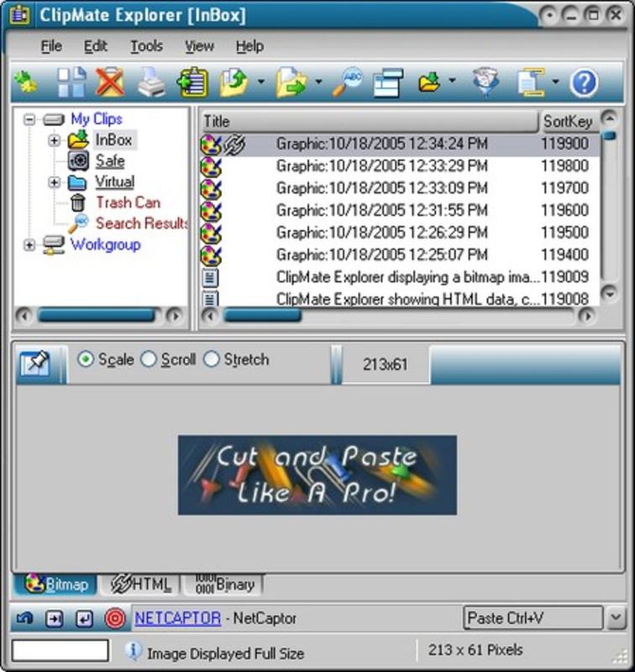This screenshot has height=672, width=635.
Task: Open the Paste Ctrl+V dropdown
Action: pos(616,617)
